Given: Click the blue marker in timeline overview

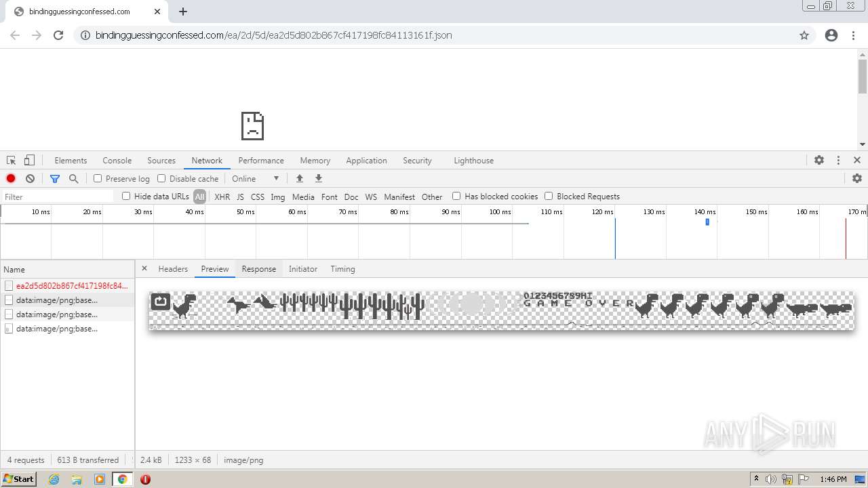Looking at the screenshot, I should click(x=707, y=222).
